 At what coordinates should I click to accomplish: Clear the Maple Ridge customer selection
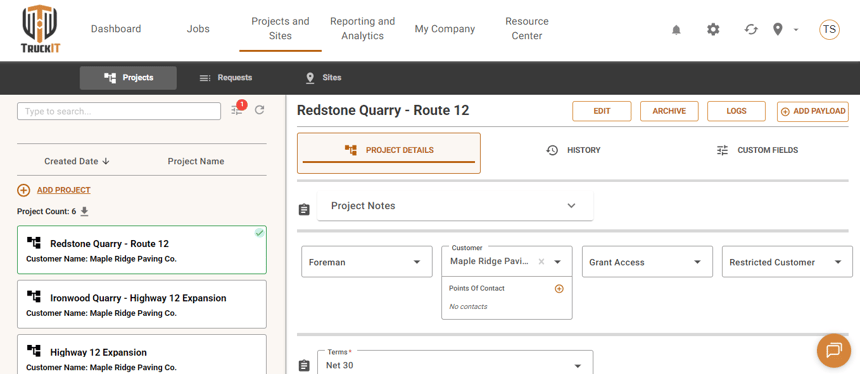click(541, 262)
